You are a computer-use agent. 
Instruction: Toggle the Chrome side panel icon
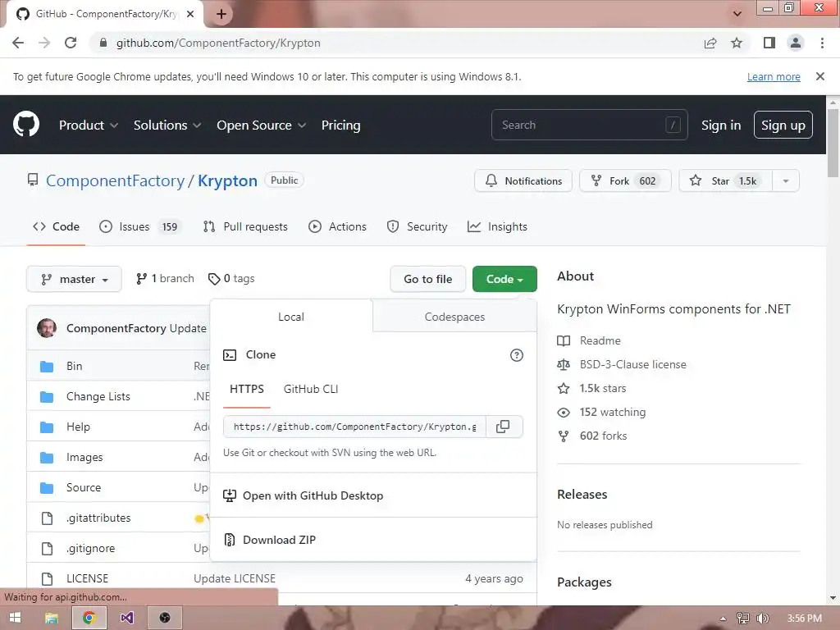click(x=769, y=43)
